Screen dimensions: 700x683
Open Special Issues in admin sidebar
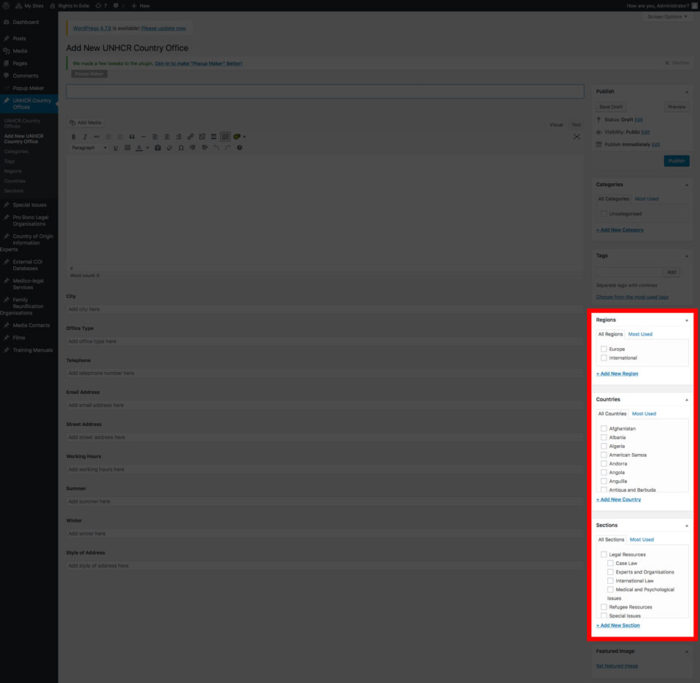[x=29, y=205]
